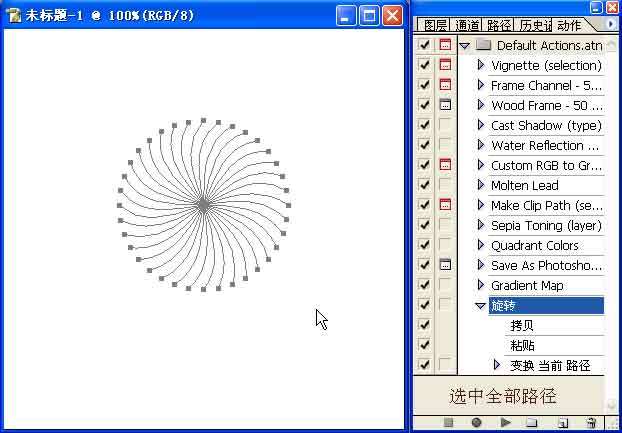Create a new action set
The image size is (622, 433).
pos(532,423)
